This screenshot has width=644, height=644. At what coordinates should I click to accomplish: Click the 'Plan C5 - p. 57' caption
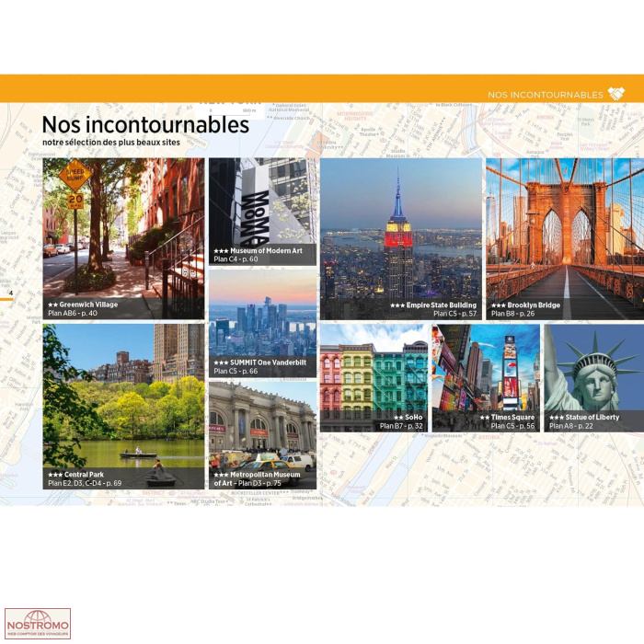(454, 314)
